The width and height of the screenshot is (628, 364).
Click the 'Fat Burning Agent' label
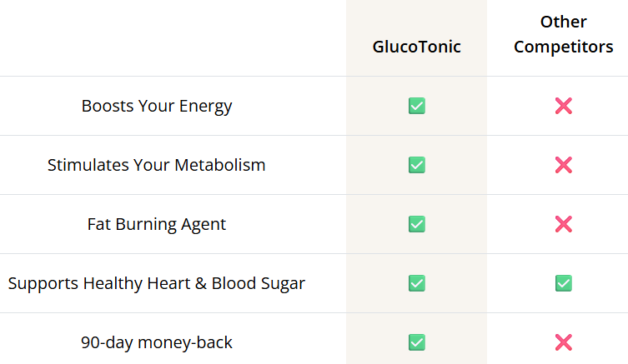click(157, 224)
